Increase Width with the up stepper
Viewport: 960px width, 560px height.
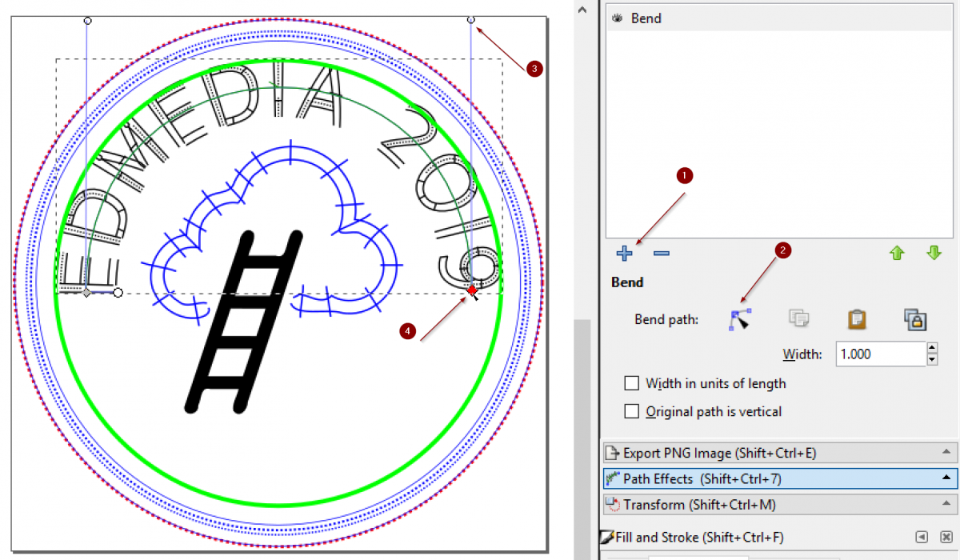(x=932, y=348)
